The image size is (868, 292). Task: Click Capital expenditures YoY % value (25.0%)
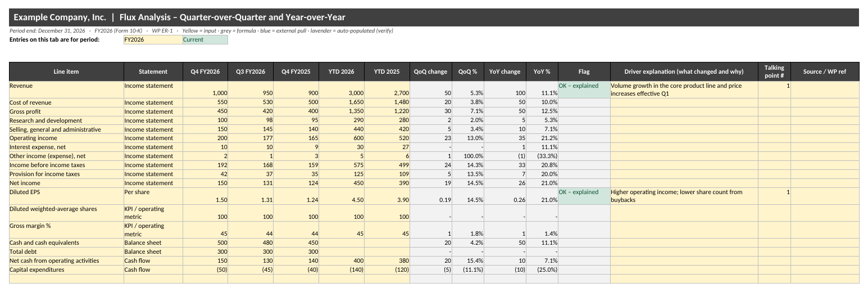tap(542, 270)
